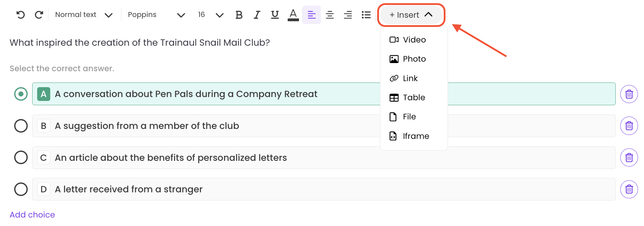The height and width of the screenshot is (226, 644).
Task: Click the undo arrow icon
Action: [x=21, y=15]
